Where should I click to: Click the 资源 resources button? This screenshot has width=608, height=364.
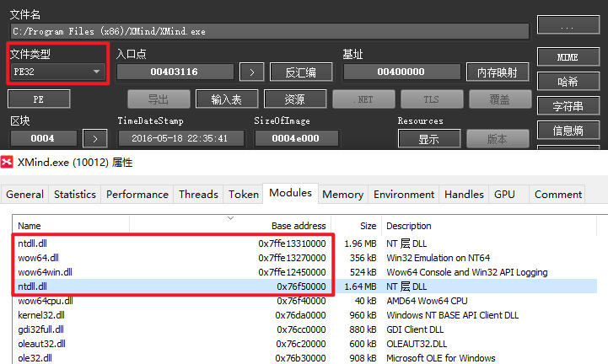(x=295, y=99)
